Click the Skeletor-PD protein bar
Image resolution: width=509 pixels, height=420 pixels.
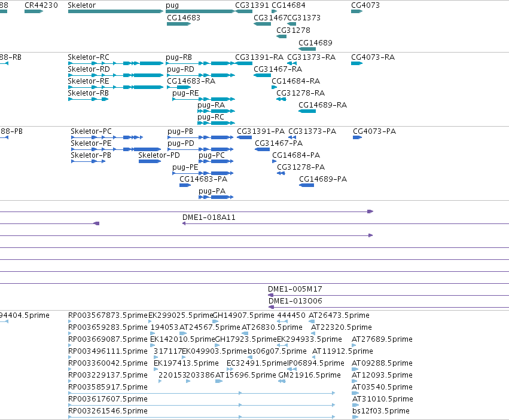(x=150, y=161)
